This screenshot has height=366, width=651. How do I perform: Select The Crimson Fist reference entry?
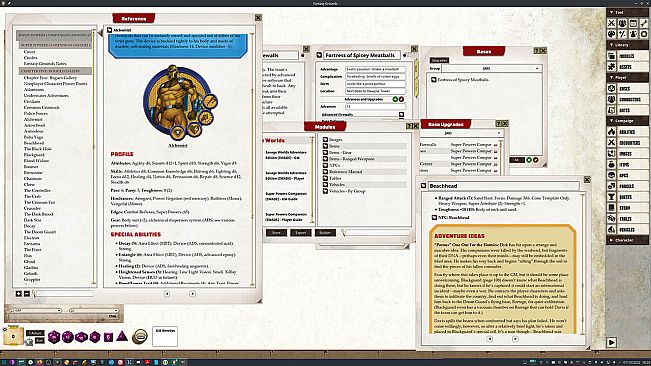39,202
